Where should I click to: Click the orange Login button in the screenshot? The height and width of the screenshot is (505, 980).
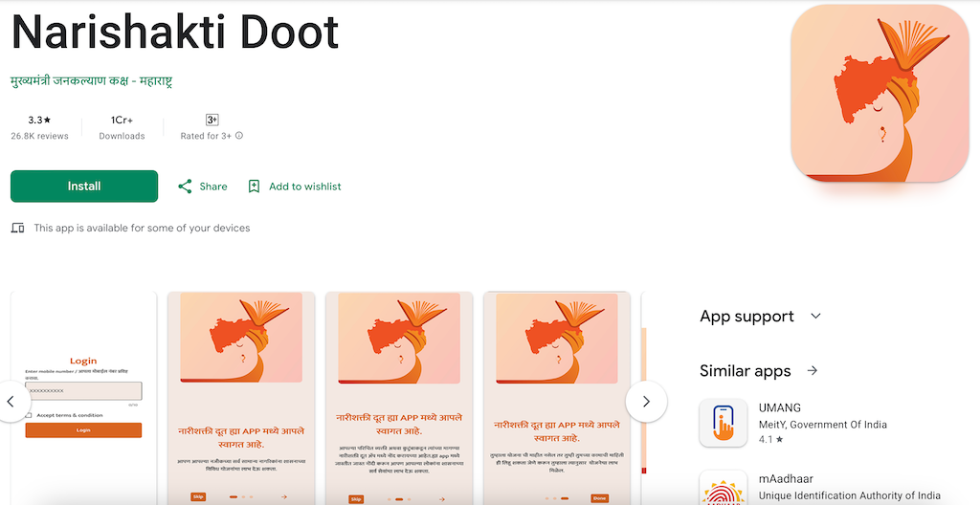coord(83,430)
